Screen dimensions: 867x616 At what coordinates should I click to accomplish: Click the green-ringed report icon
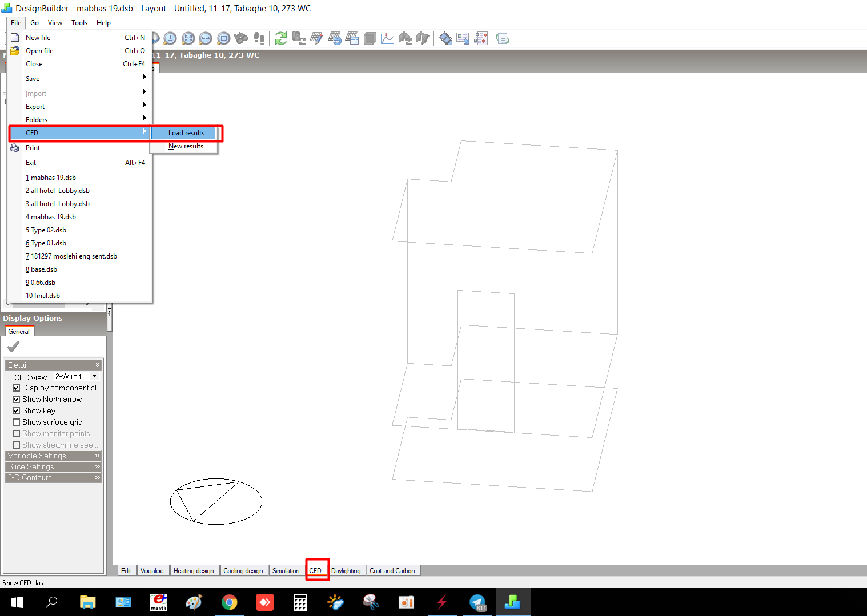point(503,38)
